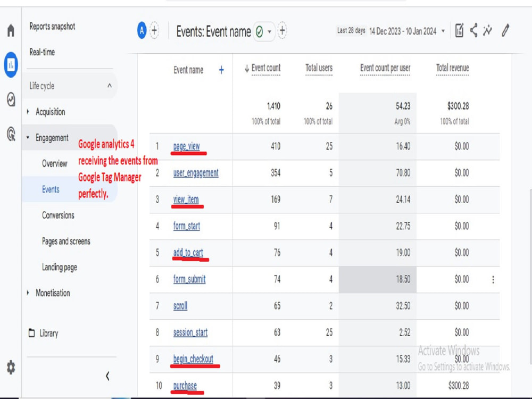Open the user_engagement event link
Image resolution: width=532 pixels, height=399 pixels.
click(196, 173)
